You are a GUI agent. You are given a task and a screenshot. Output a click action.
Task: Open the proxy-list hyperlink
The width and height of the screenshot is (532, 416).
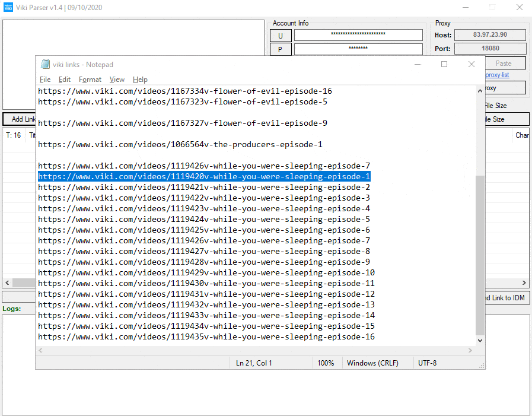tap(497, 75)
